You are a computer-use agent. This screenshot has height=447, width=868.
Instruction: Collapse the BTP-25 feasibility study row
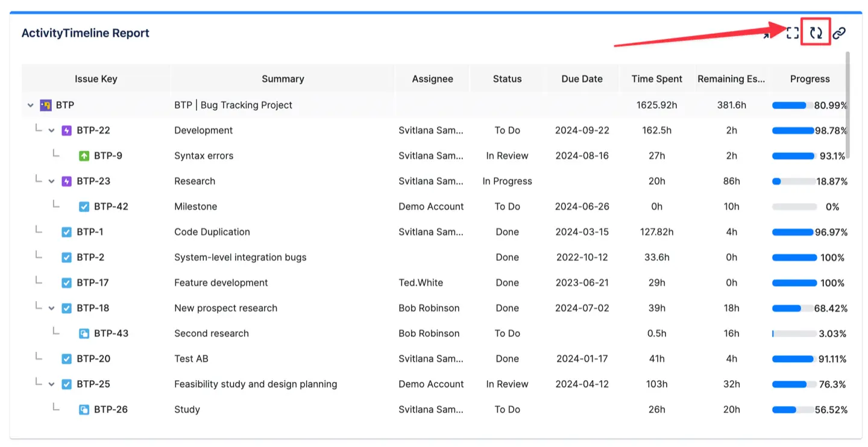point(52,384)
